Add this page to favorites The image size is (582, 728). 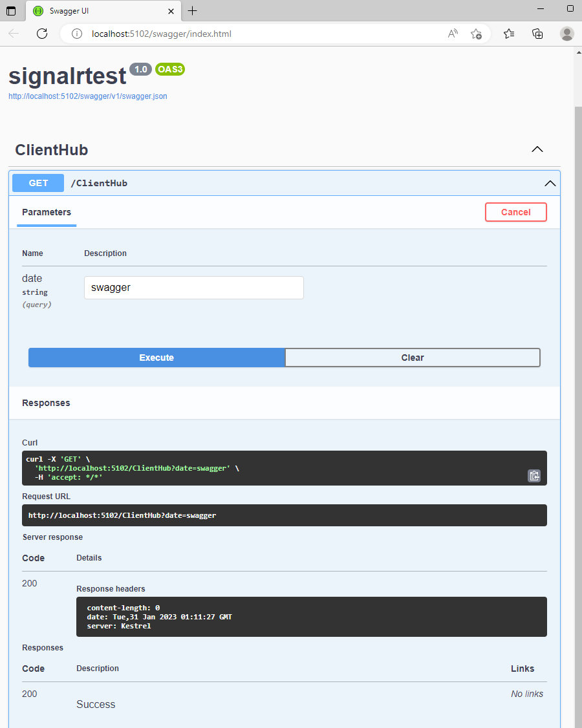pos(476,34)
